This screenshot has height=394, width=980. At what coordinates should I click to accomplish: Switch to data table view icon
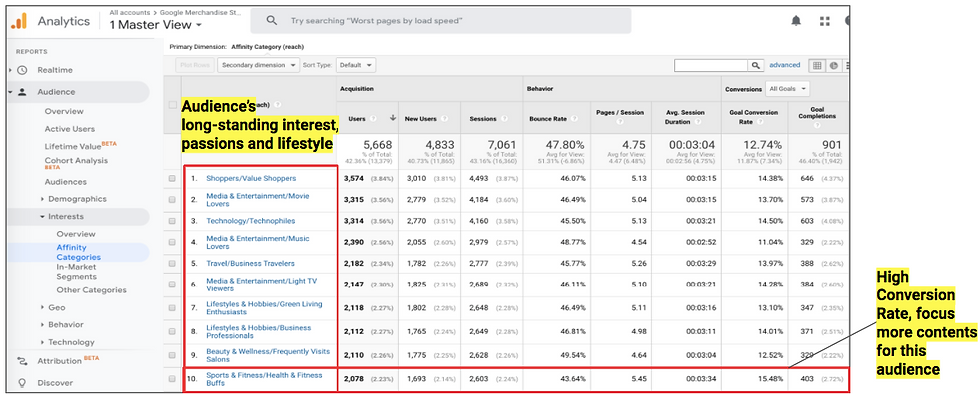(817, 65)
